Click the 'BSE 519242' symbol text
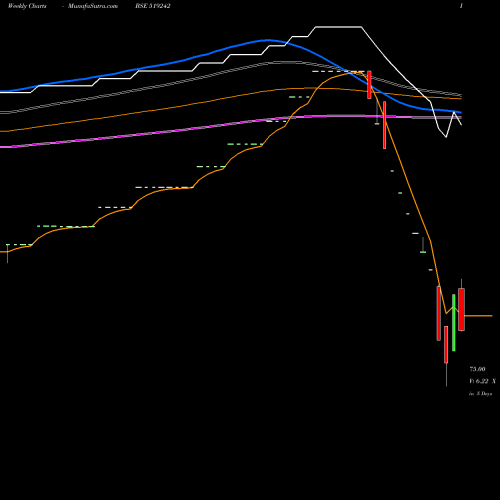This screenshot has width=500, height=500. click(153, 6)
